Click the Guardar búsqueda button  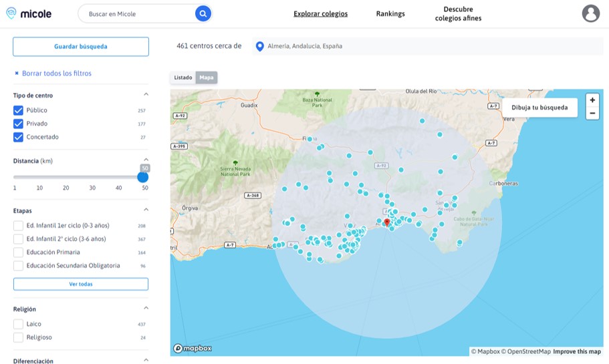pos(81,47)
